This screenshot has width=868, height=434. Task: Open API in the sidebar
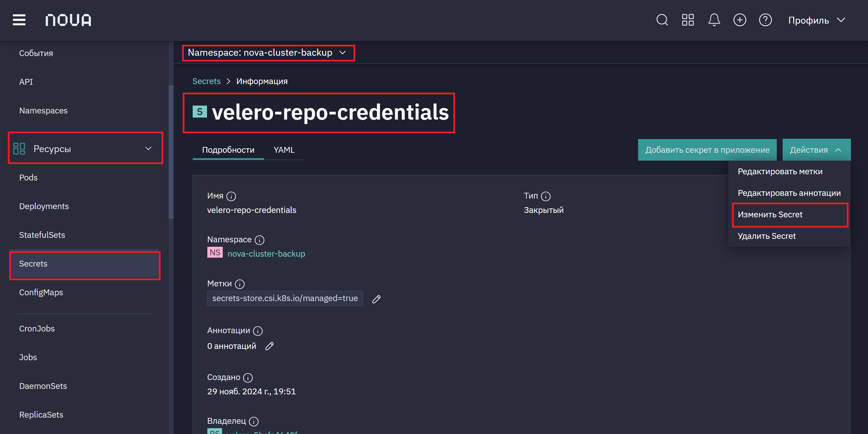coord(26,82)
